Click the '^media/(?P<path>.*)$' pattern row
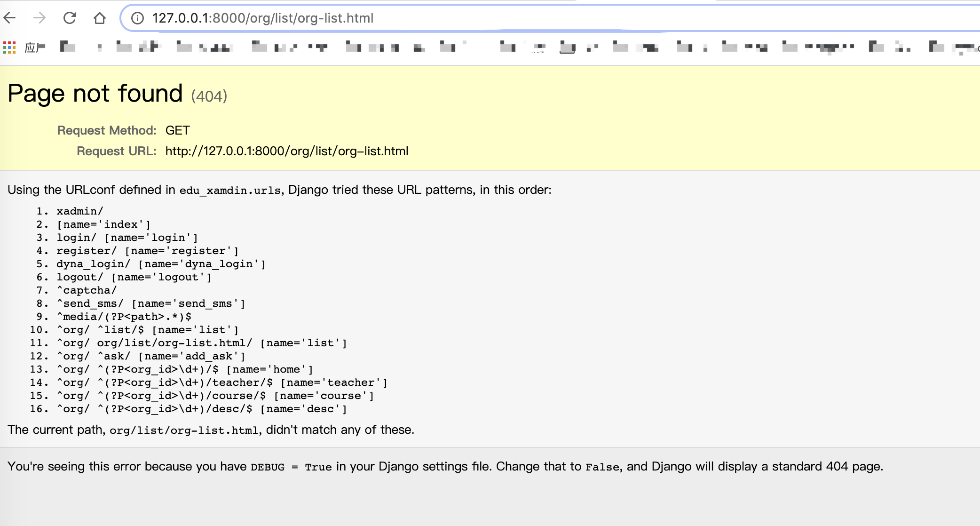This screenshot has height=526, width=980. tap(124, 317)
